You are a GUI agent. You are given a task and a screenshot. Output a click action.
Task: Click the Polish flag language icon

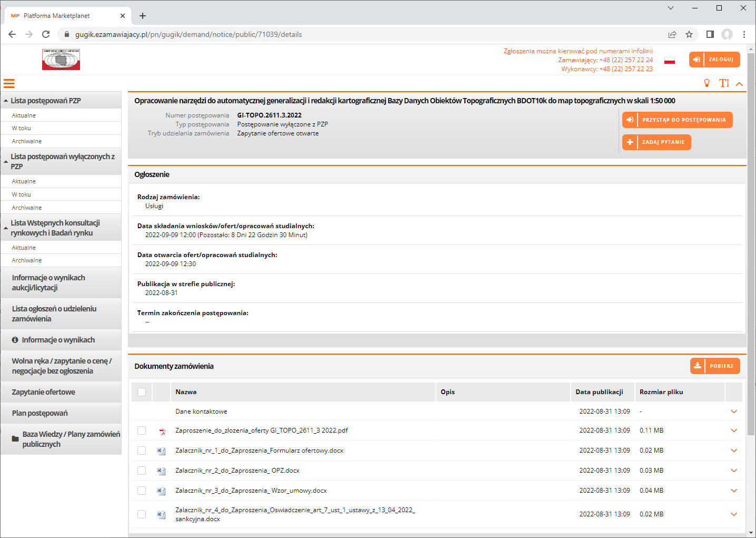669,61
